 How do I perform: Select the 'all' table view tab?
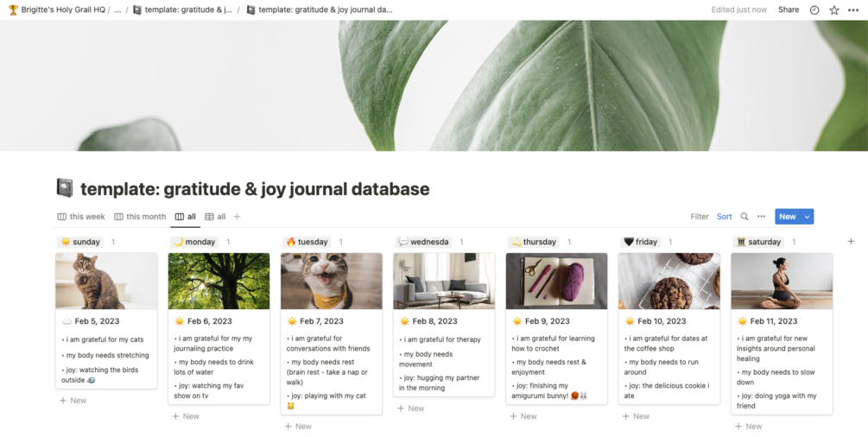(x=215, y=217)
